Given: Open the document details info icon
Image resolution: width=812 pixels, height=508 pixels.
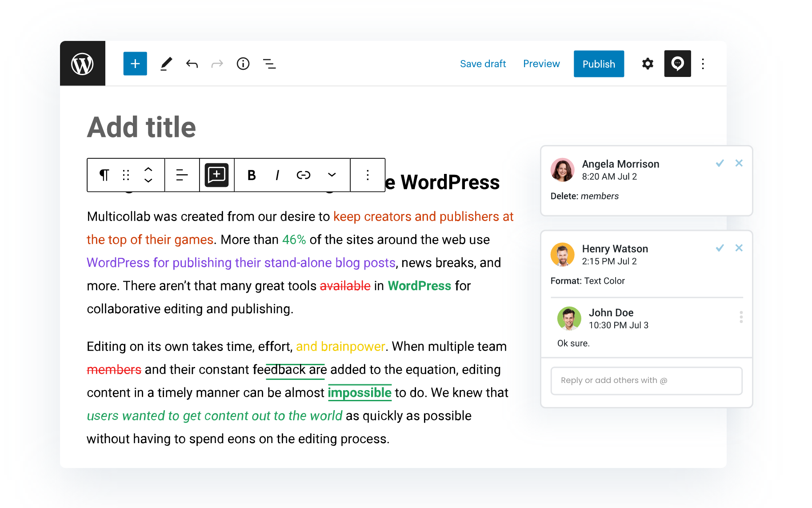Looking at the screenshot, I should pos(243,64).
